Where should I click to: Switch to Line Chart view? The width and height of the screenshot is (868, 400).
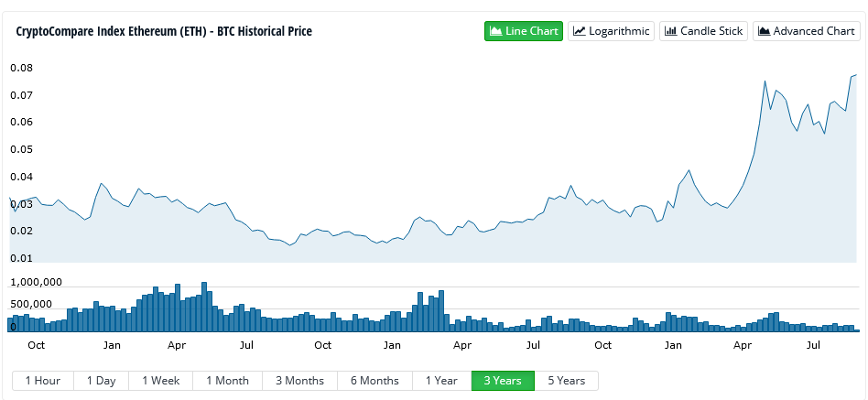[x=524, y=31]
